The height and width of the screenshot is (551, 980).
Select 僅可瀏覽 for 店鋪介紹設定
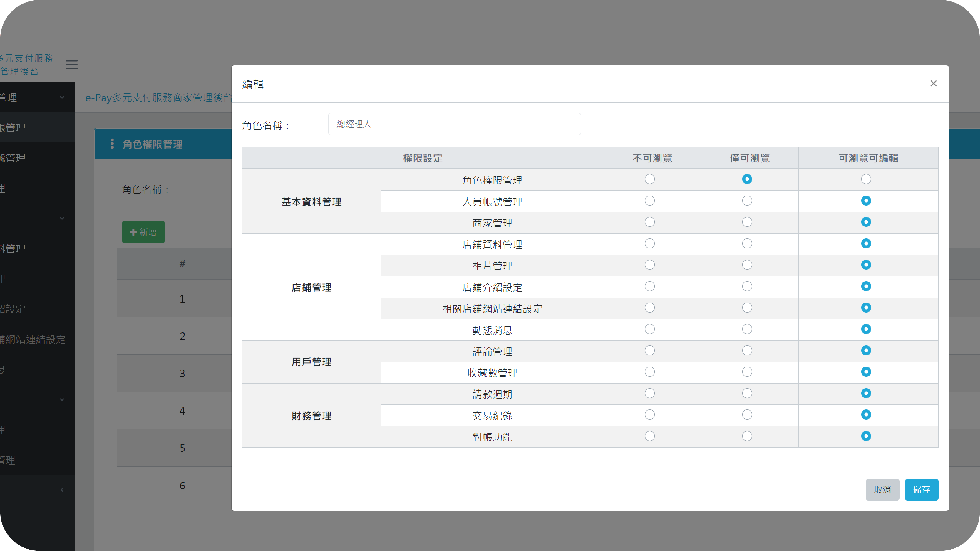[x=747, y=286]
